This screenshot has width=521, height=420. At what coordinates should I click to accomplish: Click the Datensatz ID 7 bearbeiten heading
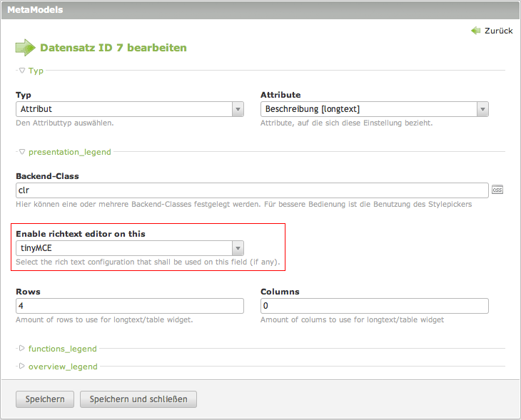click(x=113, y=48)
